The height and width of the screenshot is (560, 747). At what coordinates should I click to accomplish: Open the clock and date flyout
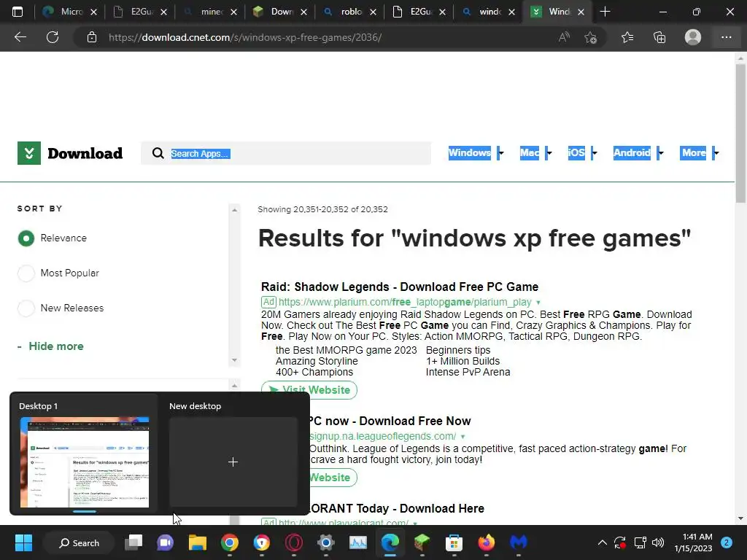click(693, 542)
